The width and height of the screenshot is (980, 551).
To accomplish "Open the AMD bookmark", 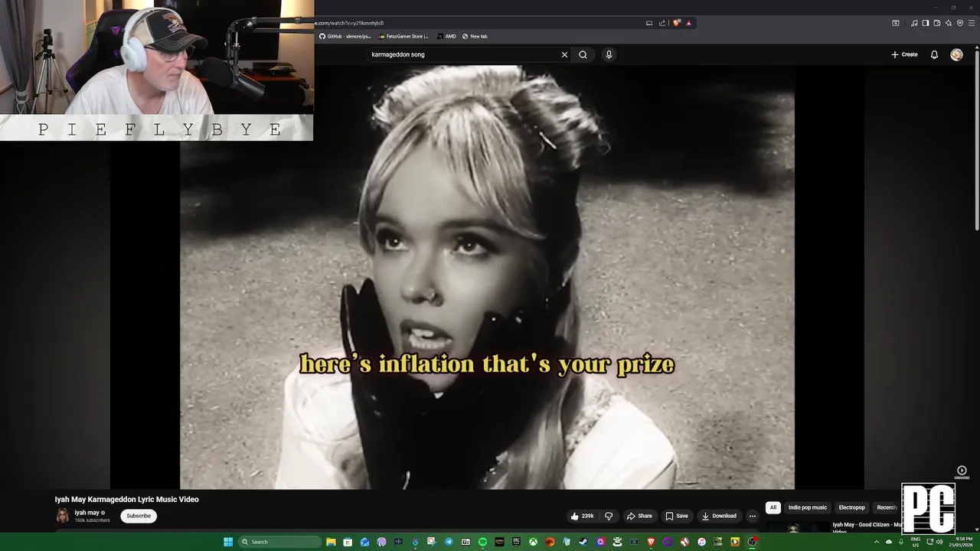I will point(446,36).
